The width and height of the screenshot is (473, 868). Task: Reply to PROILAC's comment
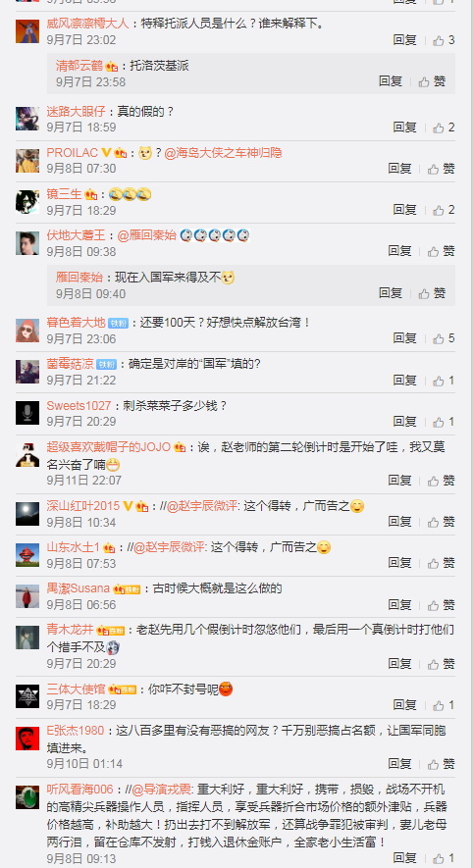click(399, 169)
